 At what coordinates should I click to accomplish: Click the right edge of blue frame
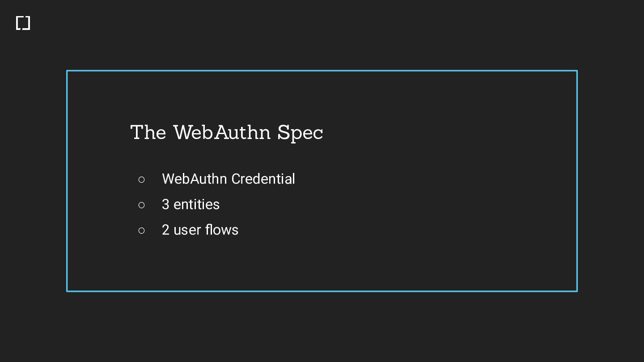[x=577, y=181]
